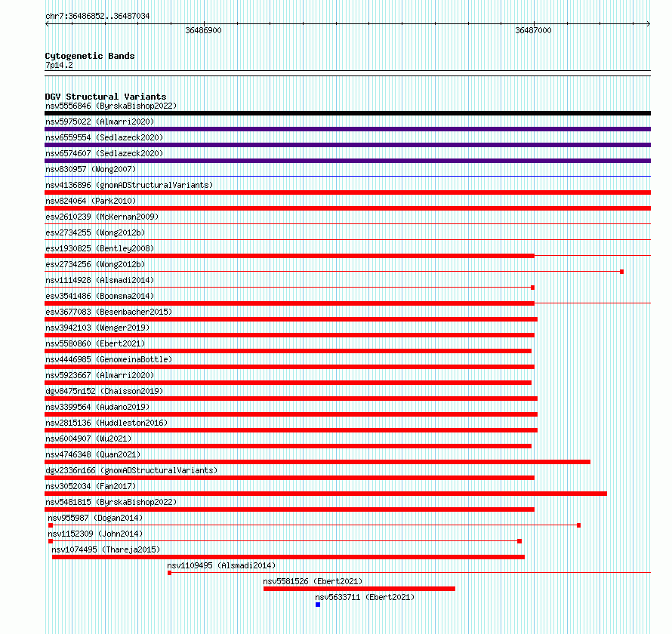
Task: Click the red nsv4746348 variant bar
Action: pyautogui.click(x=317, y=462)
